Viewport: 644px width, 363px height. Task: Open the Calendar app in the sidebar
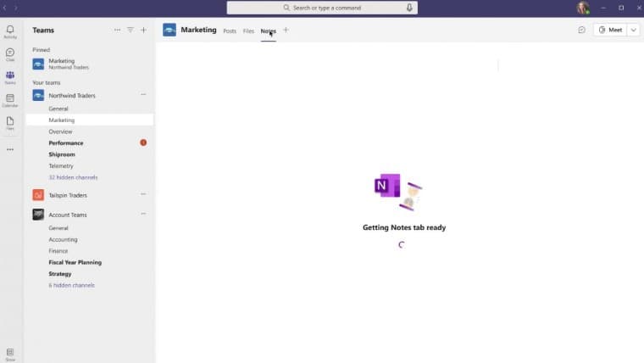coord(10,100)
